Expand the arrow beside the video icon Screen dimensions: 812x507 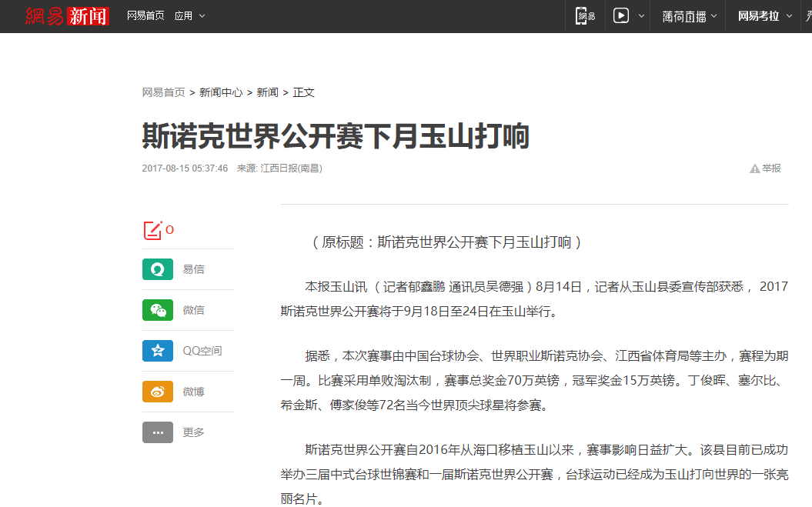[641, 16]
